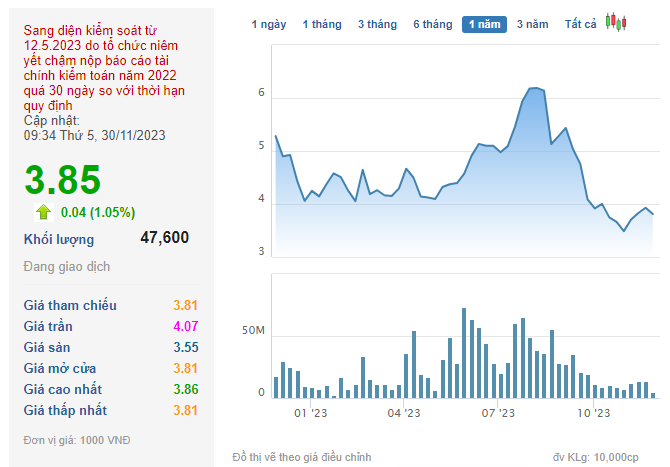Click the tallest bar in volume chart
The height and width of the screenshot is (467, 670).
[464, 353]
